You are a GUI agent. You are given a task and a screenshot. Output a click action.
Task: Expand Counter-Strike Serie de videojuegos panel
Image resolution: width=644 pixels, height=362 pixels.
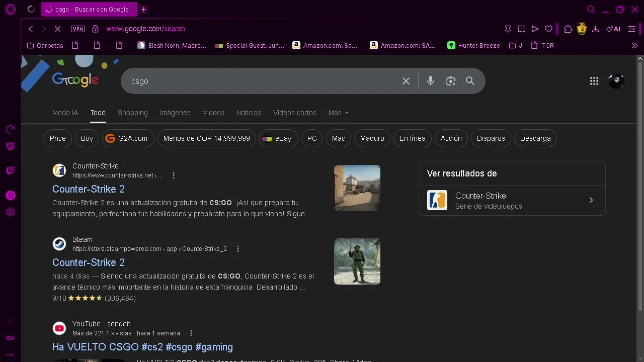click(512, 200)
